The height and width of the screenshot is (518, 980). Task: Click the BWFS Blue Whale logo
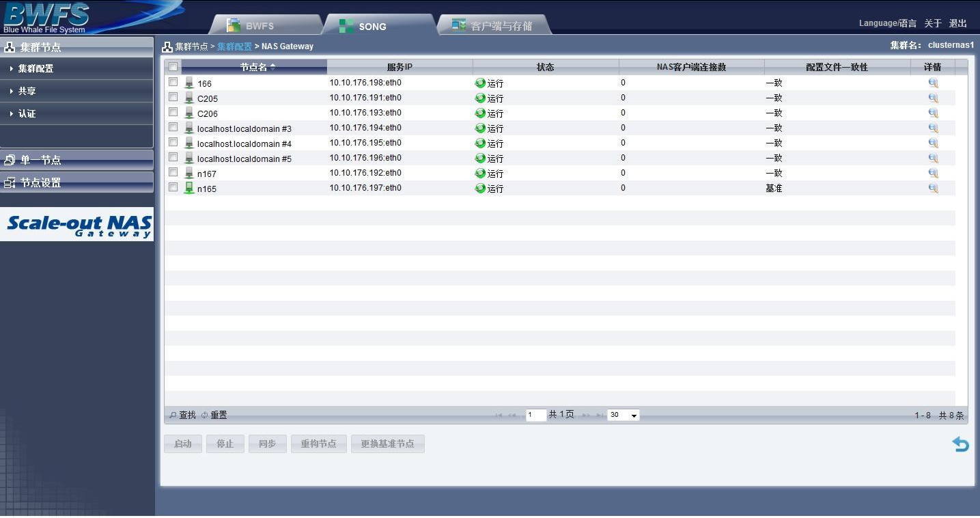pyautogui.click(x=46, y=17)
